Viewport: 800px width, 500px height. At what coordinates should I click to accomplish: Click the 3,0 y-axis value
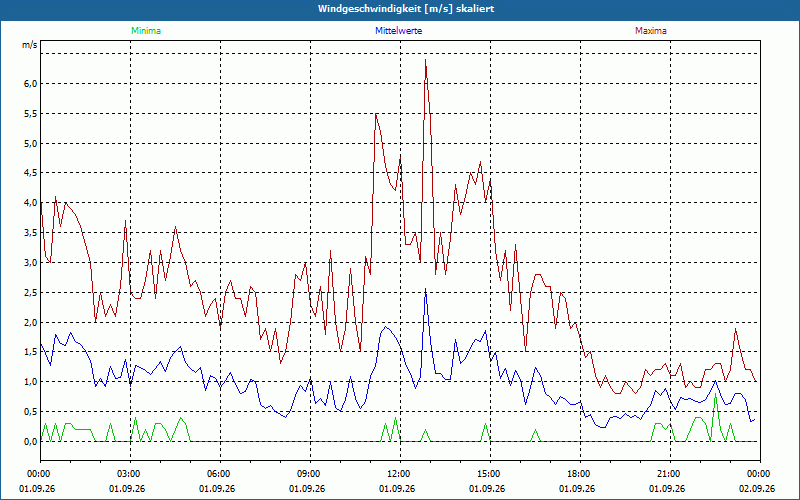click(x=31, y=263)
